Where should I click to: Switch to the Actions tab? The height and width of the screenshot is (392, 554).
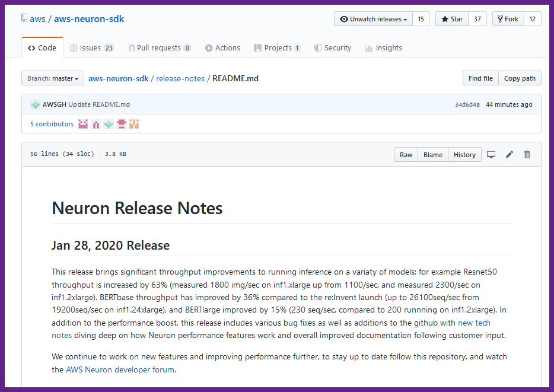click(222, 48)
